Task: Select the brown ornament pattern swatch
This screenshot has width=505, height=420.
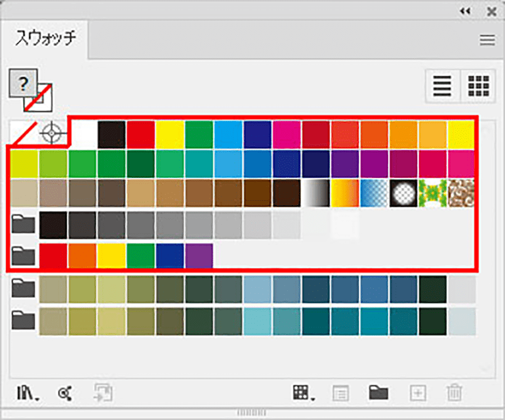Action: click(x=461, y=193)
